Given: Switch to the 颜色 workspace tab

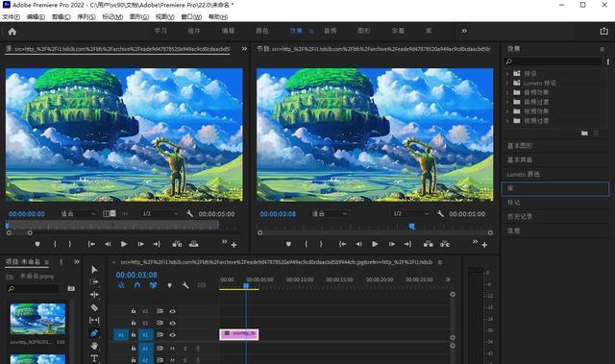Looking at the screenshot, I should (x=262, y=31).
